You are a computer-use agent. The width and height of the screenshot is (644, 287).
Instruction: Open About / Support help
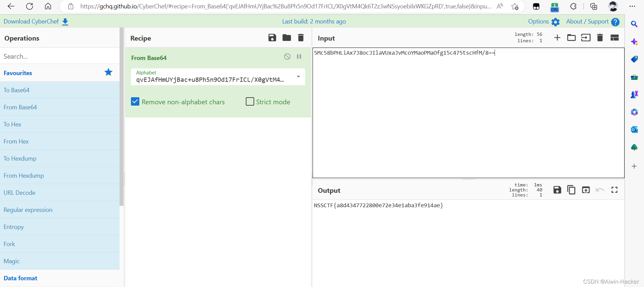point(615,22)
